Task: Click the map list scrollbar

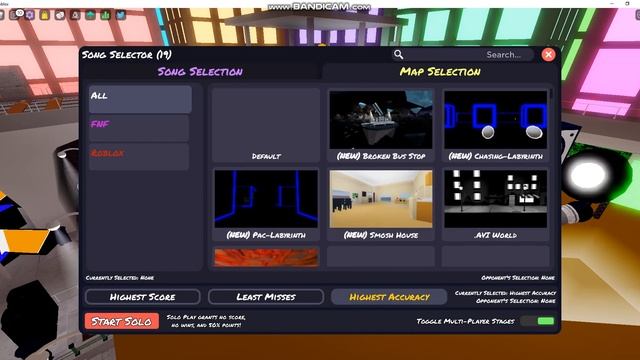Action: 551,94
